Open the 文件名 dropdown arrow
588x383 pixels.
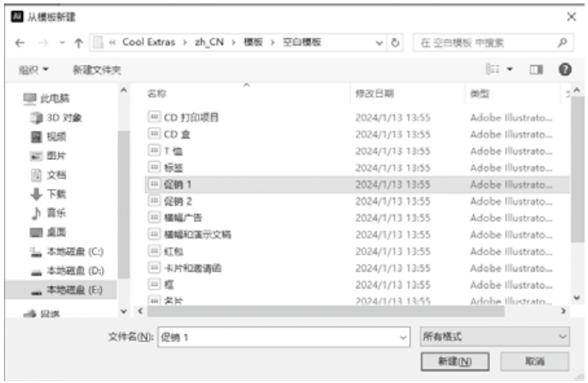point(403,338)
